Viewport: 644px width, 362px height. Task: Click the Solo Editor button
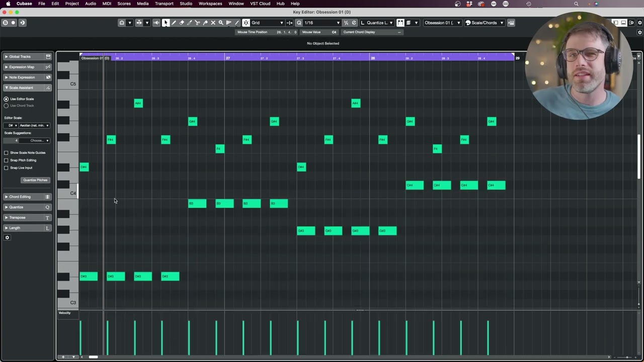tap(5, 23)
